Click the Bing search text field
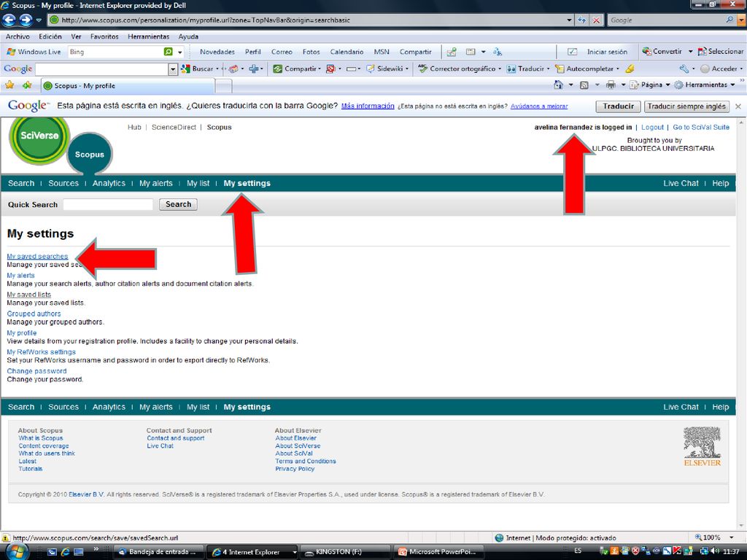This screenshot has height=560, width=747. (x=115, y=52)
